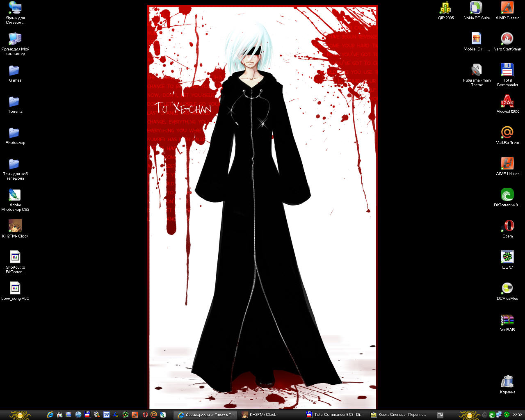Select the Mobile_Girl_ file icon
The height and width of the screenshot is (420, 525).
tap(477, 41)
